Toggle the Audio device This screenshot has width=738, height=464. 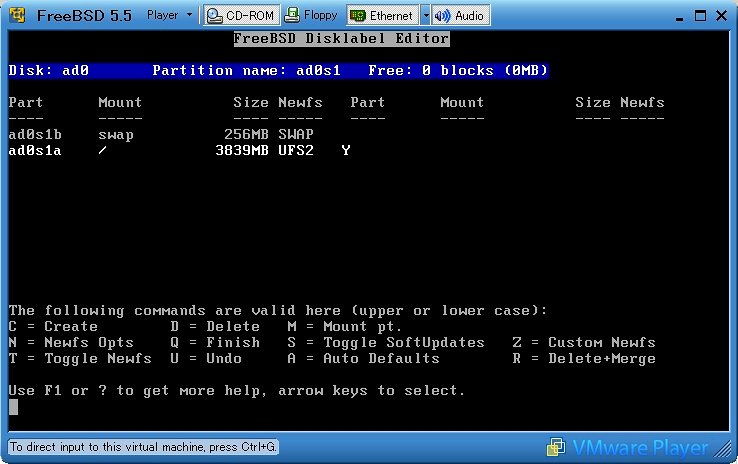tap(461, 15)
